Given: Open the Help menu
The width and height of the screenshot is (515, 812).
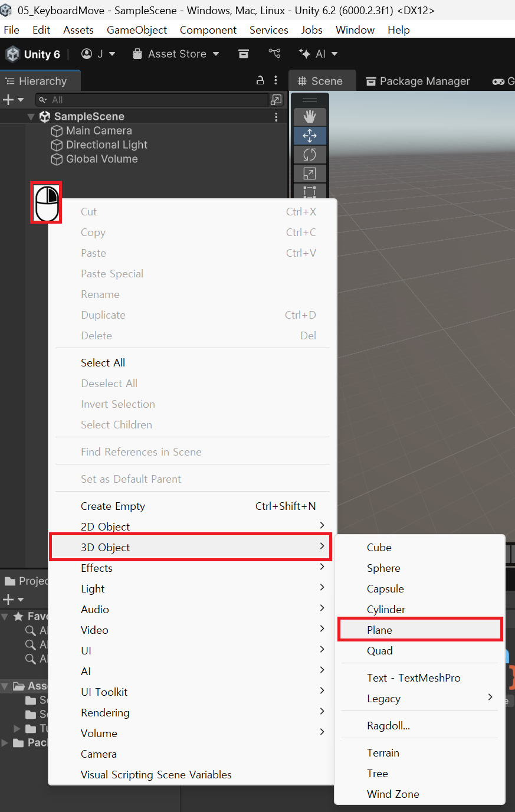Looking at the screenshot, I should [x=399, y=30].
